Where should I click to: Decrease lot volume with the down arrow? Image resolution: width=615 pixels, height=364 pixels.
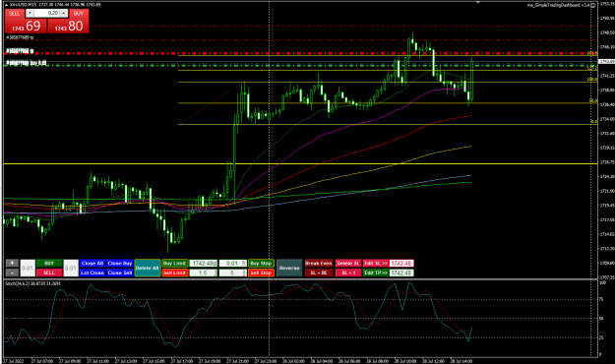coord(30,14)
